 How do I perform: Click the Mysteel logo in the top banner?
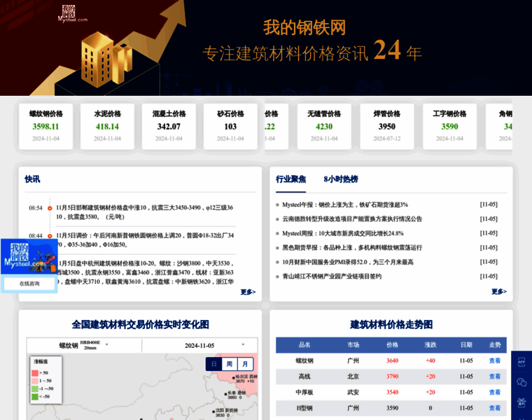tap(72, 14)
